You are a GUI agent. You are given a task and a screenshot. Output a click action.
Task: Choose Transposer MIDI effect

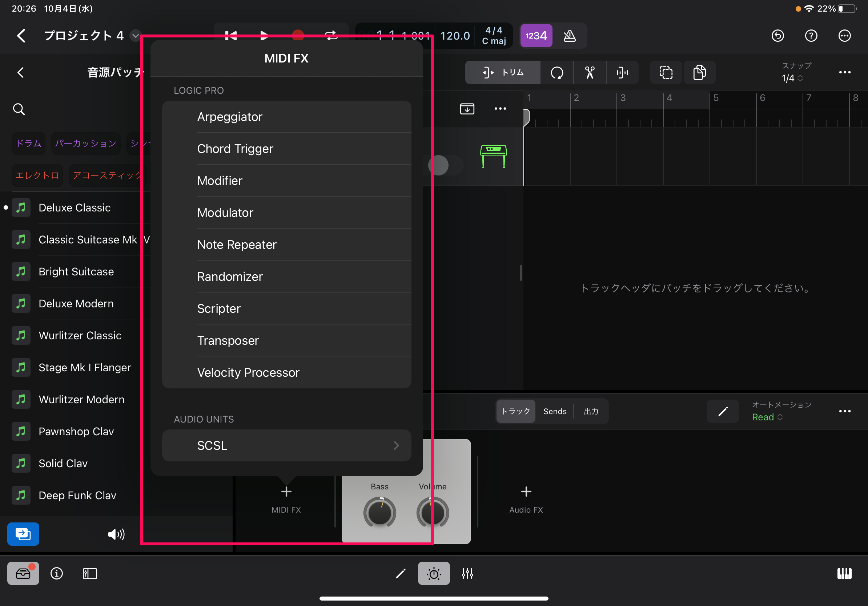pos(286,341)
